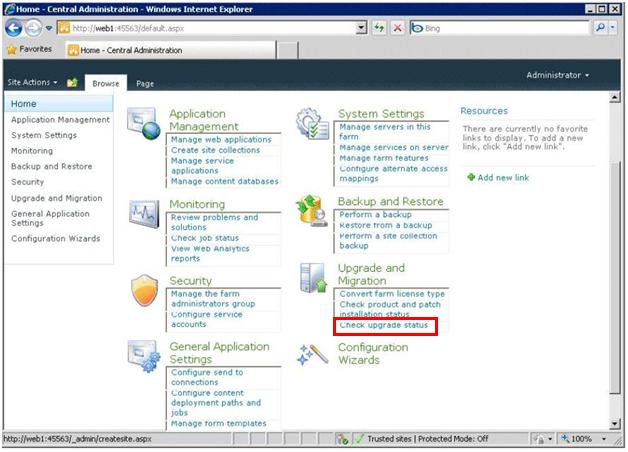Click Check upgrade status link
The height and width of the screenshot is (452, 628).
(384, 325)
